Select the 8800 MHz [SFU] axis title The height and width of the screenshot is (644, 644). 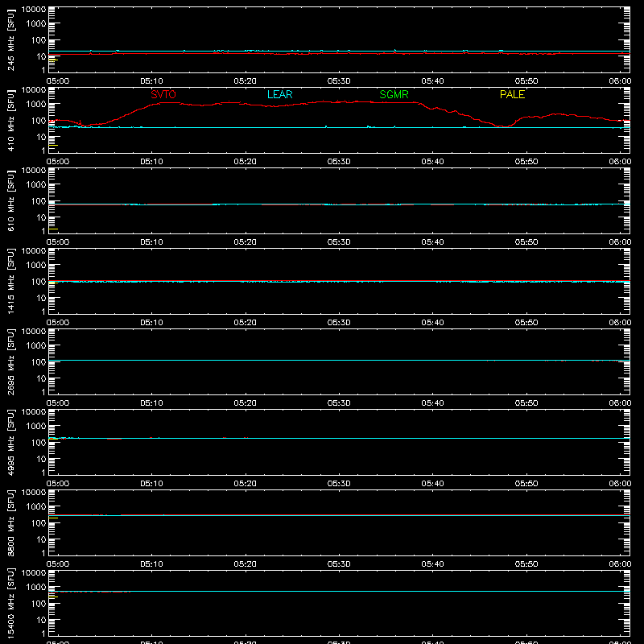10,522
